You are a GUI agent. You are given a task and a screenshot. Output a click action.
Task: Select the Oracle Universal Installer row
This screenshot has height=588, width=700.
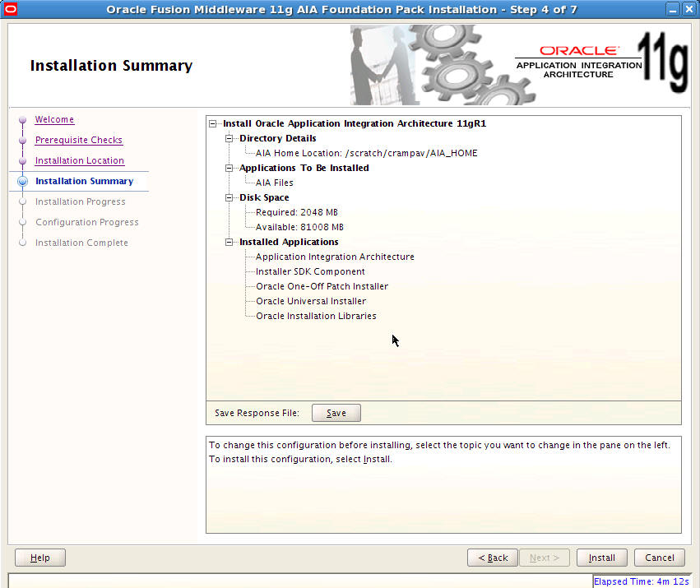pyautogui.click(x=311, y=301)
